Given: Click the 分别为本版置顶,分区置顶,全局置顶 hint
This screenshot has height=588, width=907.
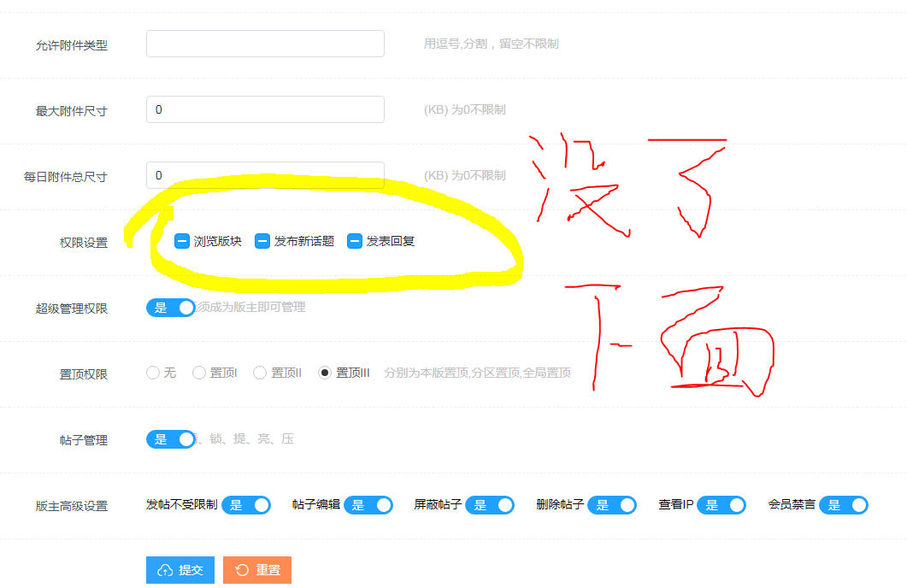Looking at the screenshot, I should pos(478,373).
